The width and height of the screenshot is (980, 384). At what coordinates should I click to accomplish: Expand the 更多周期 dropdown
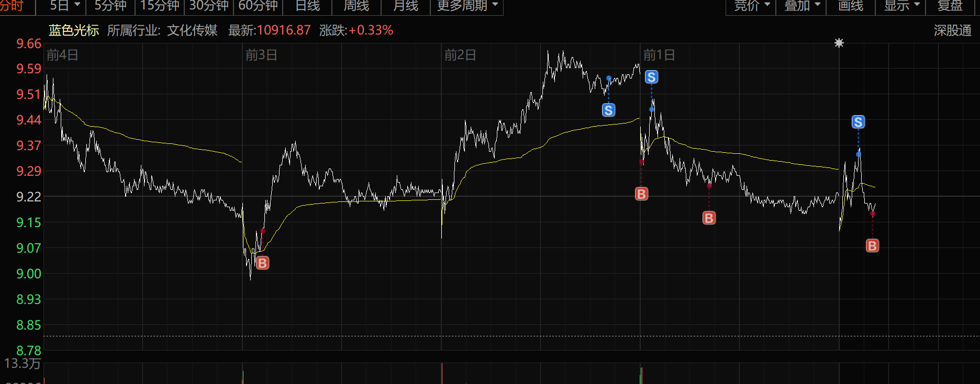[467, 6]
